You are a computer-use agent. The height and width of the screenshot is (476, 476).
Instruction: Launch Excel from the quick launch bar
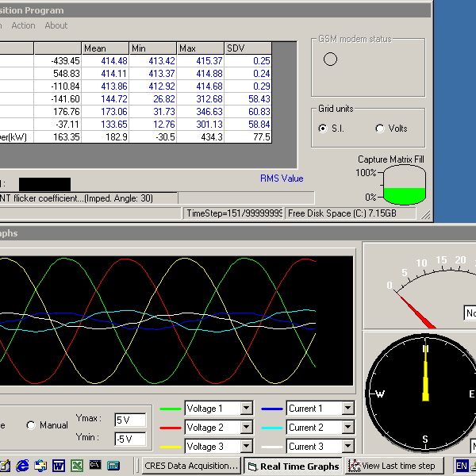click(77, 466)
